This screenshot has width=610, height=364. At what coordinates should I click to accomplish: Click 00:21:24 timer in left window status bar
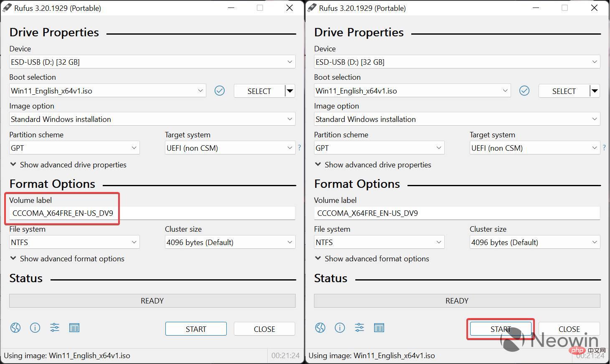286,356
